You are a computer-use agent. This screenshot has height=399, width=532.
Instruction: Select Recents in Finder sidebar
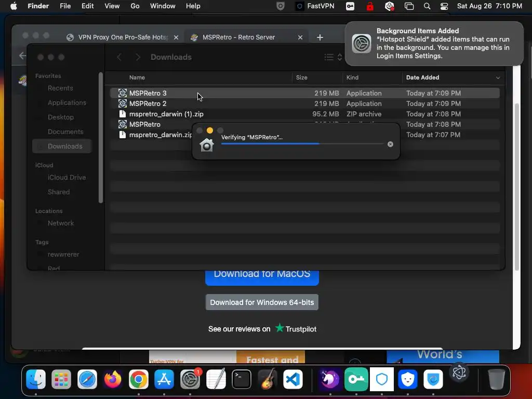(60, 88)
